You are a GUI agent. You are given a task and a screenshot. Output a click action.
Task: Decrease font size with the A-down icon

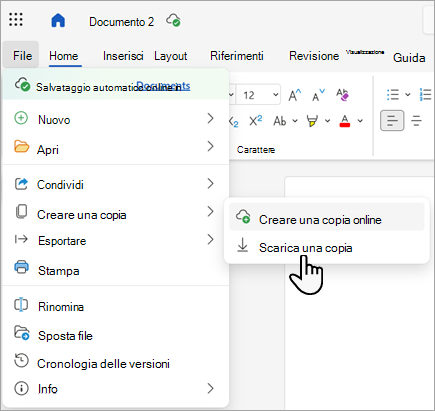[x=318, y=95]
